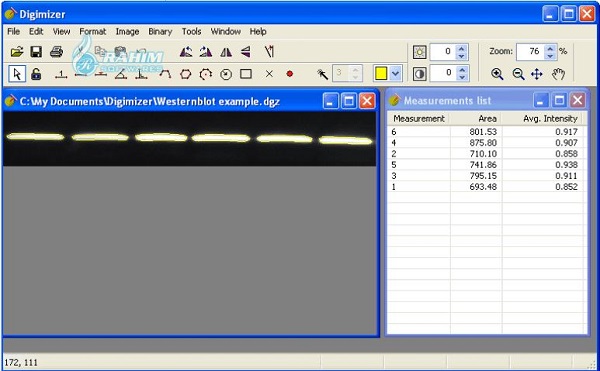This screenshot has height=371, width=600.
Task: Select the Angle measurement tool
Action: [x=121, y=74]
